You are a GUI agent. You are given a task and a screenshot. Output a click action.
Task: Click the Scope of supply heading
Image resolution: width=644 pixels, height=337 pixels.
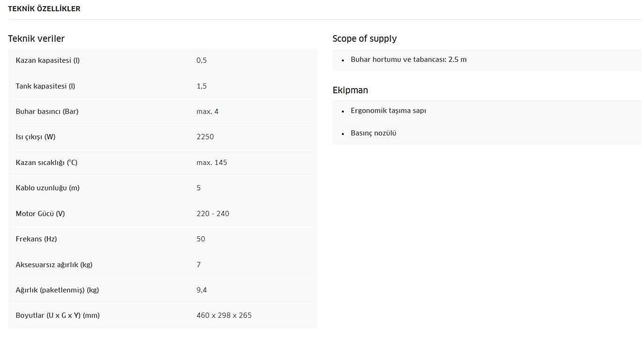(364, 38)
